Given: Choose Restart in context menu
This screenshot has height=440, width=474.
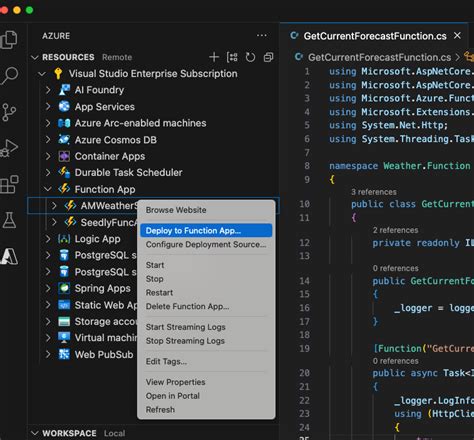Looking at the screenshot, I should click(x=206, y=292).
